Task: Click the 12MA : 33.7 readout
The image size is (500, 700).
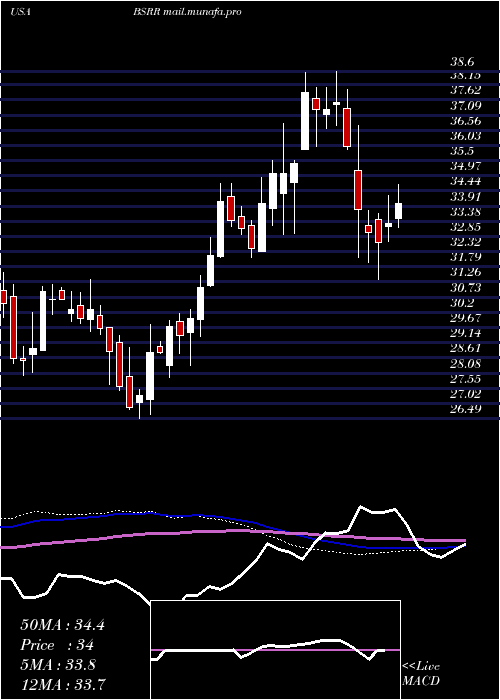Action: pyautogui.click(x=62, y=684)
